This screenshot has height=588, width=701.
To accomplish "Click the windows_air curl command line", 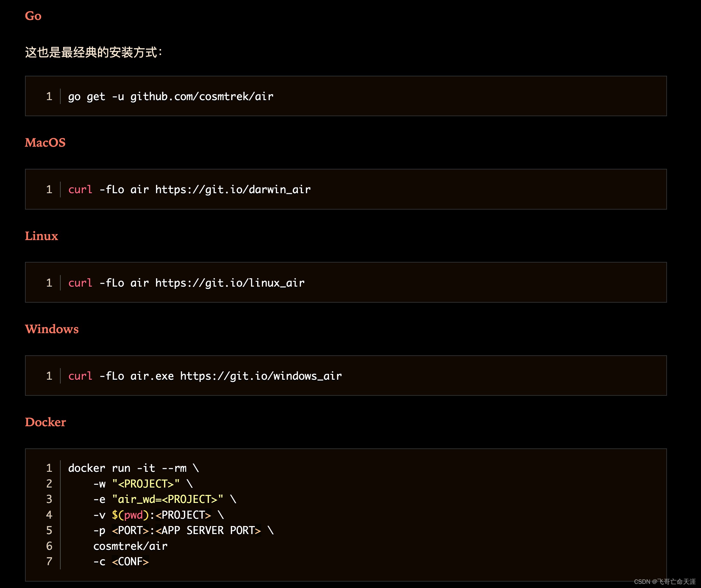I will click(x=205, y=376).
